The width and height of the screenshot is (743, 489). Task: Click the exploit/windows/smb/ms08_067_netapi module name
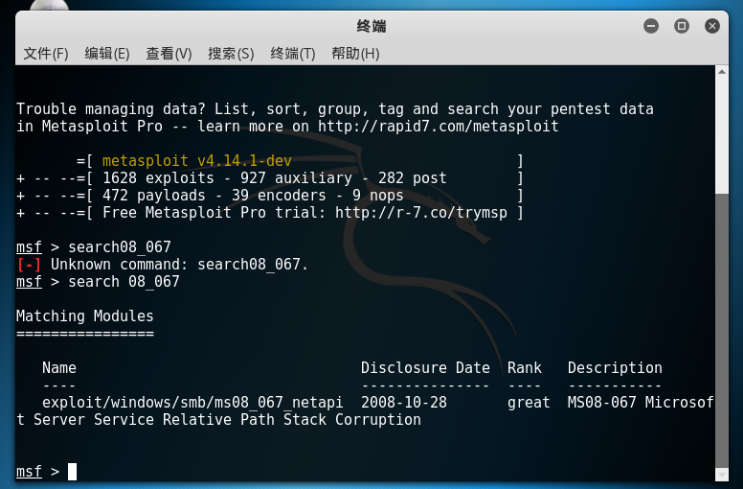192,403
